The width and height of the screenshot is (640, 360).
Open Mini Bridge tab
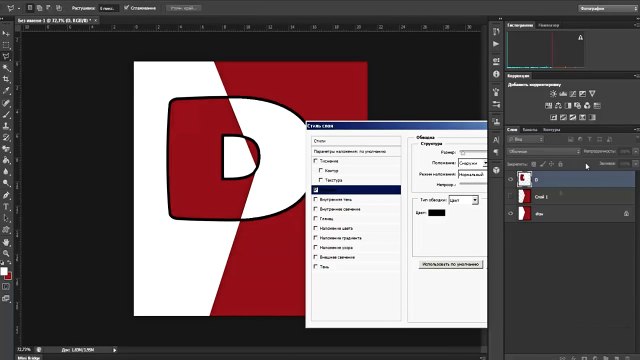click(29, 358)
